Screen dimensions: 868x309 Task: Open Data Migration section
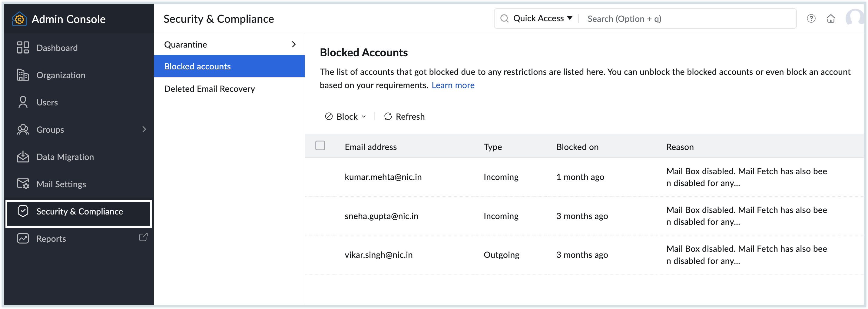[x=65, y=157]
